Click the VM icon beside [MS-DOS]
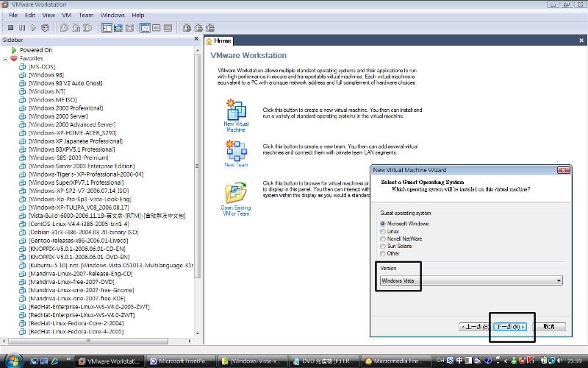The image size is (588, 368). click(23, 66)
